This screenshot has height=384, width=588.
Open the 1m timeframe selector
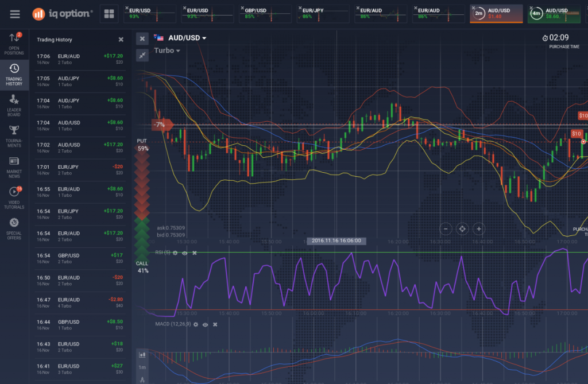click(142, 367)
